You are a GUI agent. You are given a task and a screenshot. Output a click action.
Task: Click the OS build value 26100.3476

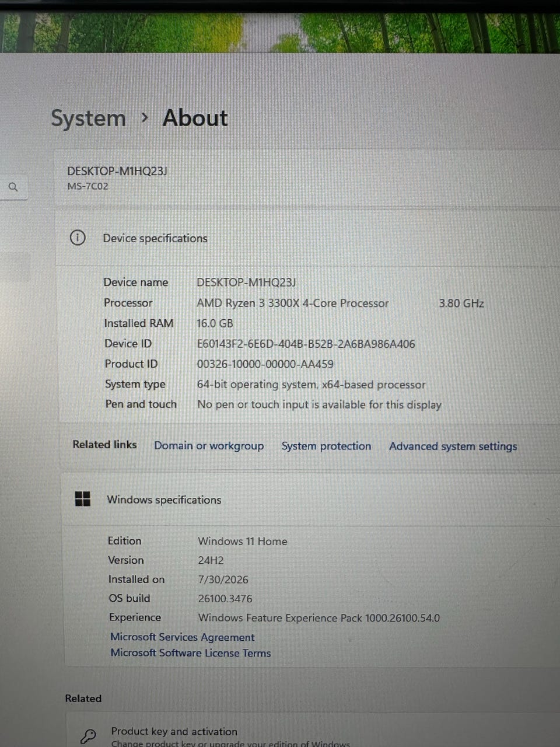tap(225, 599)
